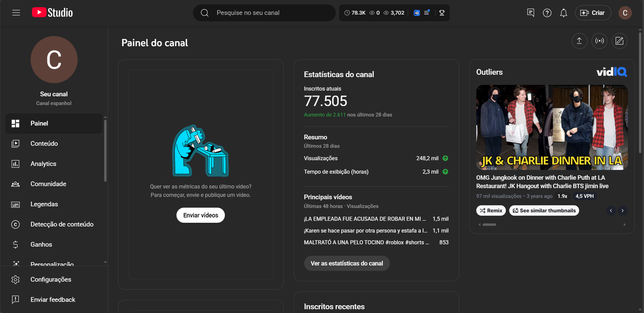Click the large channel avatar in sidebar
Image resolution: width=644 pixels, height=313 pixels.
pyautogui.click(x=54, y=60)
